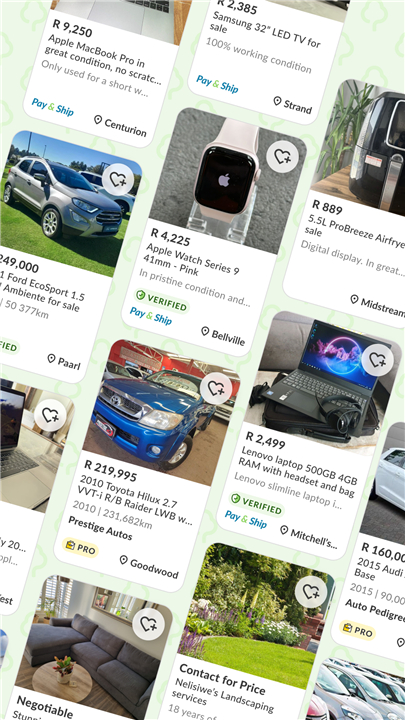Click the Goodwood location pin icon
This screenshot has height=720, width=405.
pyautogui.click(x=123, y=560)
